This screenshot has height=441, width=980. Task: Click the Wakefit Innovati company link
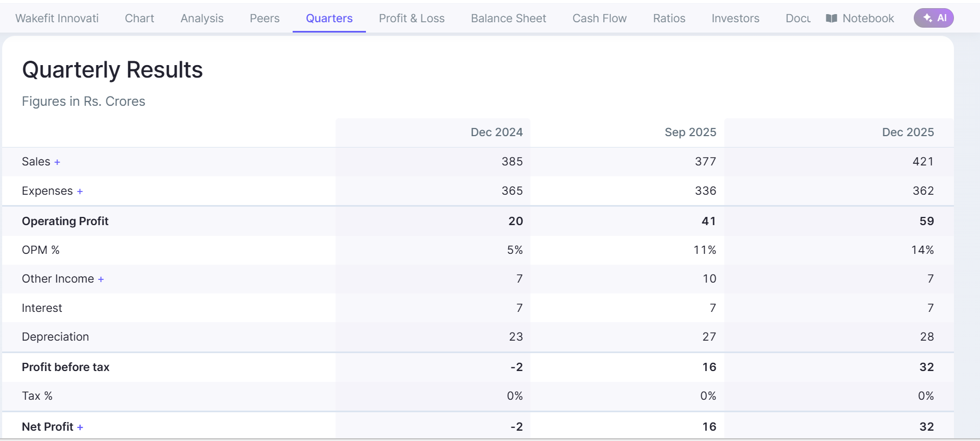point(57,18)
